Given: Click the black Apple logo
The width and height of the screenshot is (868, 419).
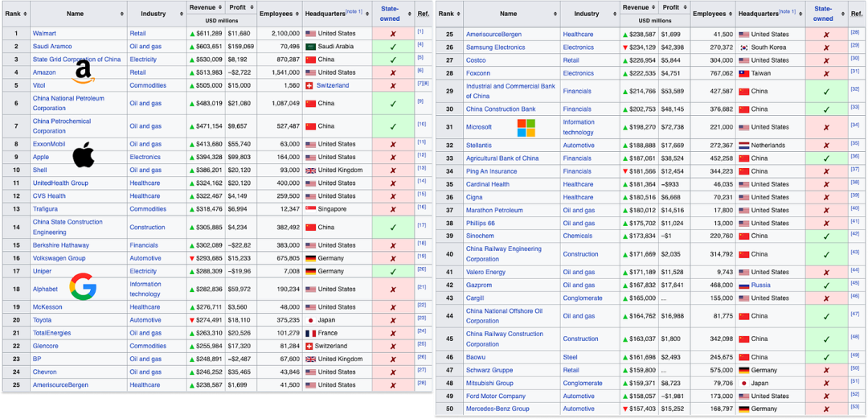Looking at the screenshot, I should click(84, 154).
